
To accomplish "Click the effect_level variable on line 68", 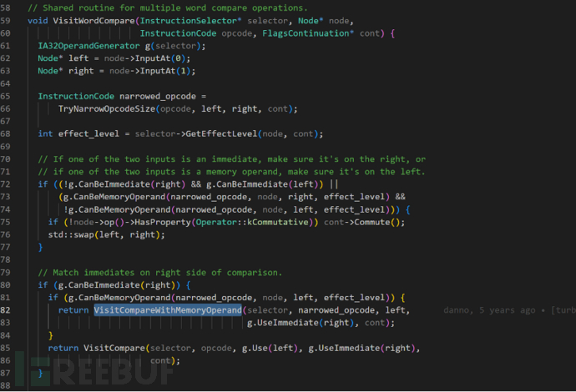I will (88, 134).
